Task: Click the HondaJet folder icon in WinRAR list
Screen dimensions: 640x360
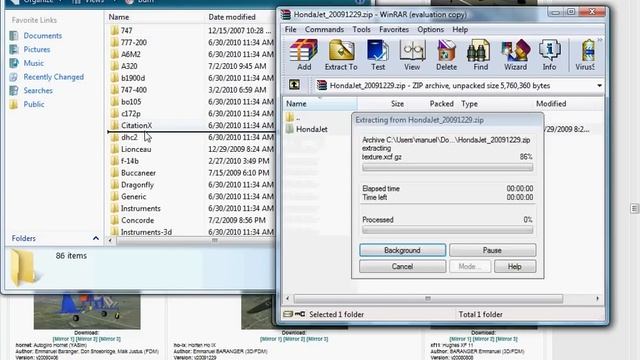Action: (x=290, y=129)
